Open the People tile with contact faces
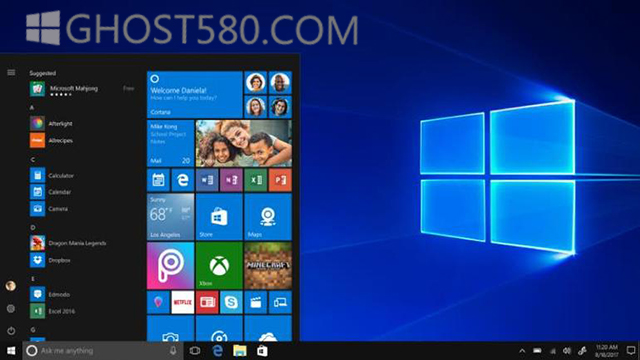The height and width of the screenshot is (360, 640). click(x=268, y=95)
